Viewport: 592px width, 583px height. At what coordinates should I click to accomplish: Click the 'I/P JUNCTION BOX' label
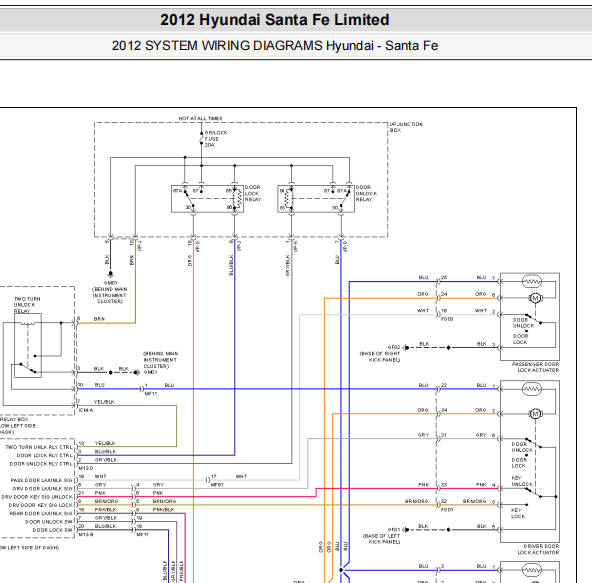pos(406,127)
